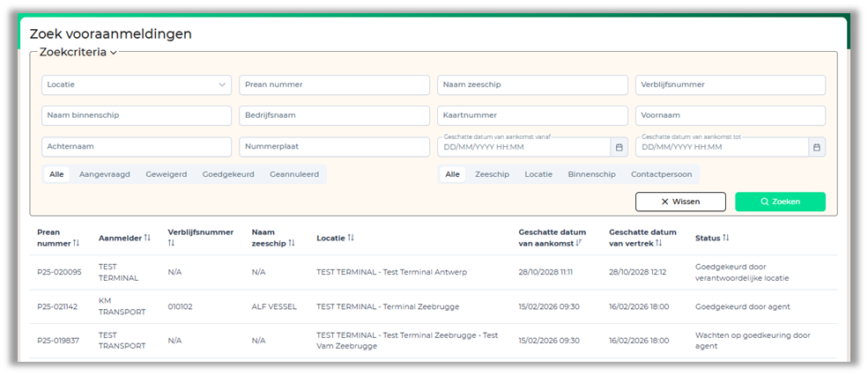Image resolution: width=868 pixels, height=375 pixels.
Task: Select the Geannuleerd status filter
Action: [x=294, y=174]
